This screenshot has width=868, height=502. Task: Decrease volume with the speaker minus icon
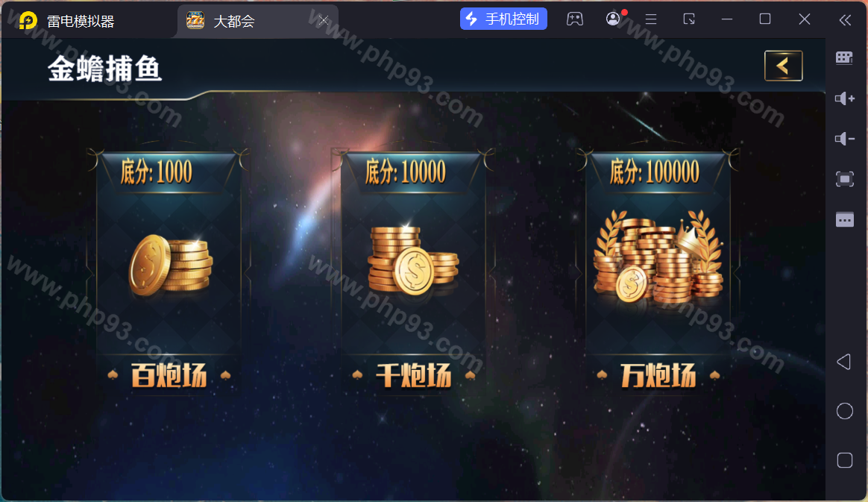(x=844, y=139)
